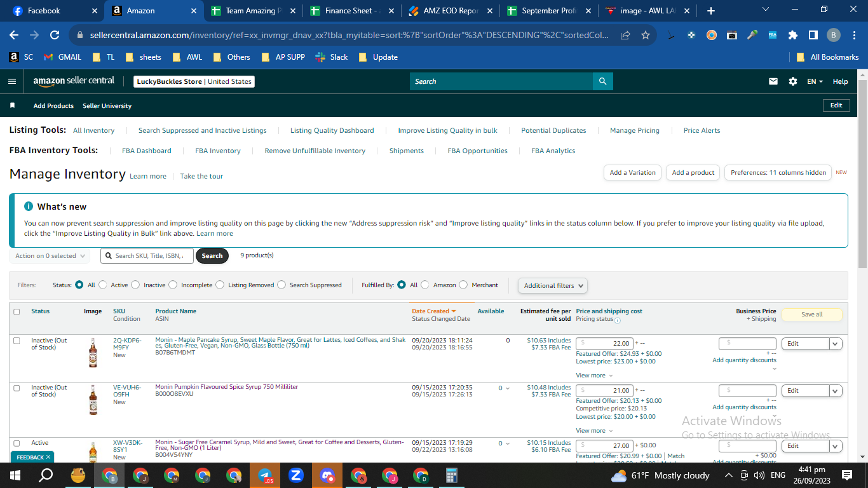This screenshot has height=488, width=868.
Task: Open the 'Action on 0 selected' dropdown
Action: (50, 256)
